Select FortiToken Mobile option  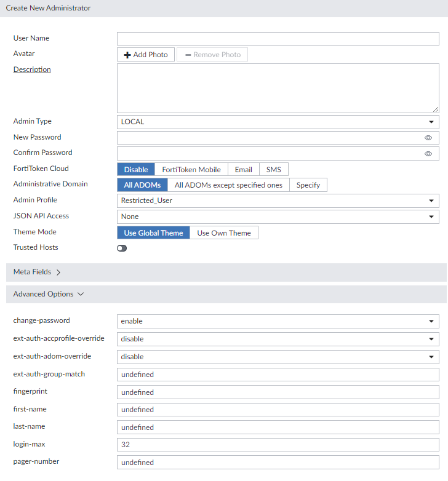(191, 170)
